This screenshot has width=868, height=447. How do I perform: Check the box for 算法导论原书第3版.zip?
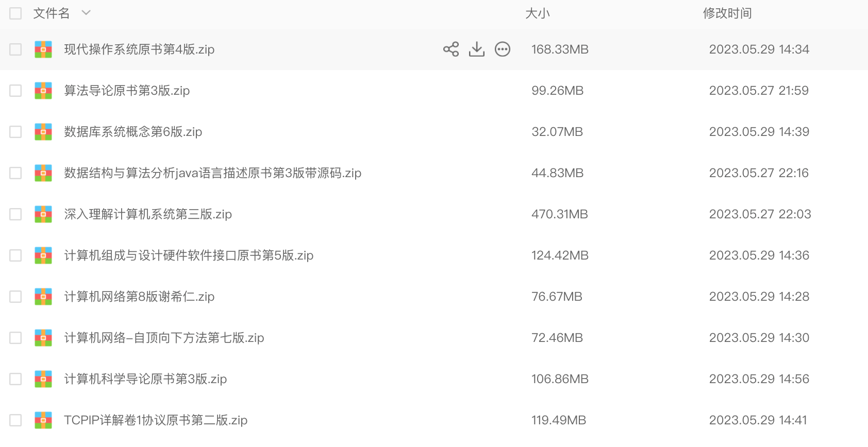(15, 91)
